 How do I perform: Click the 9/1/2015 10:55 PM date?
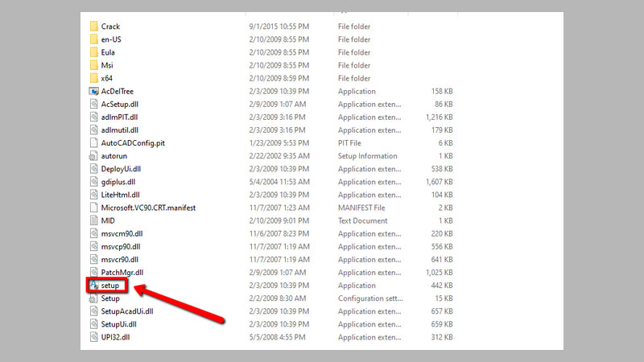pyautogui.click(x=279, y=27)
